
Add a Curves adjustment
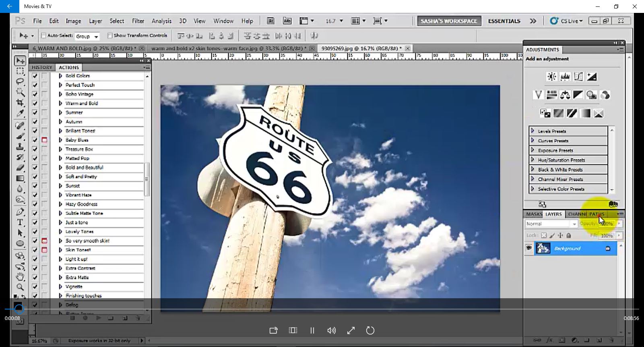[x=578, y=77]
